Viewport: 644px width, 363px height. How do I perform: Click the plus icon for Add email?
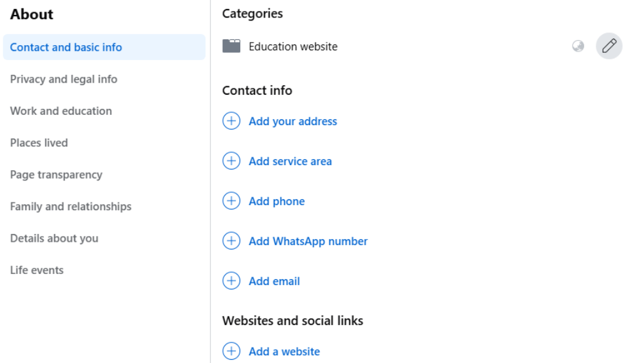231,280
